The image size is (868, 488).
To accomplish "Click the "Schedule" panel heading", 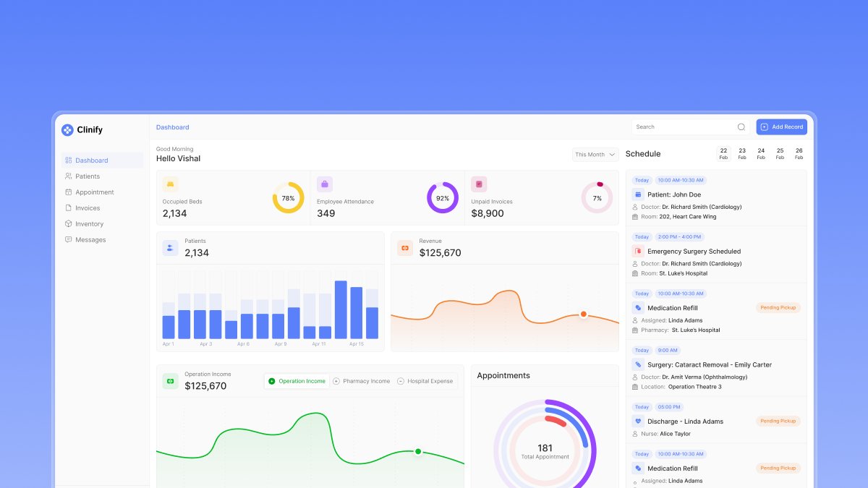I will [643, 154].
